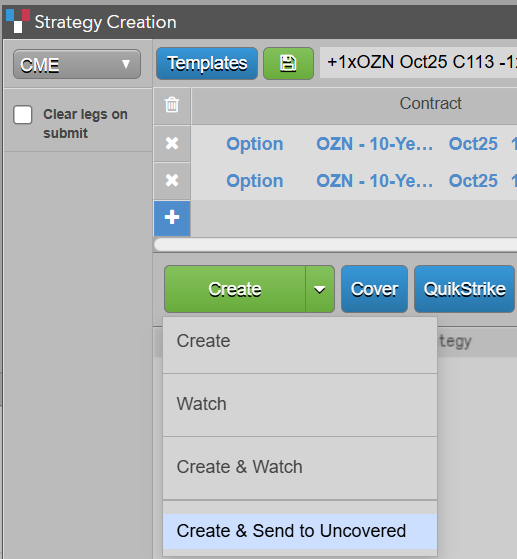Click the strategy name input field
Viewport: 517px width, 559px height.
(x=418, y=62)
